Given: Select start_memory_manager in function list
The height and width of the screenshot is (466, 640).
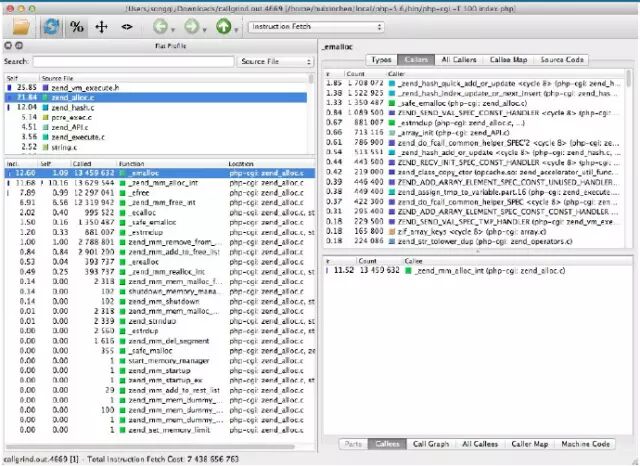Looking at the screenshot, I should point(160,361).
